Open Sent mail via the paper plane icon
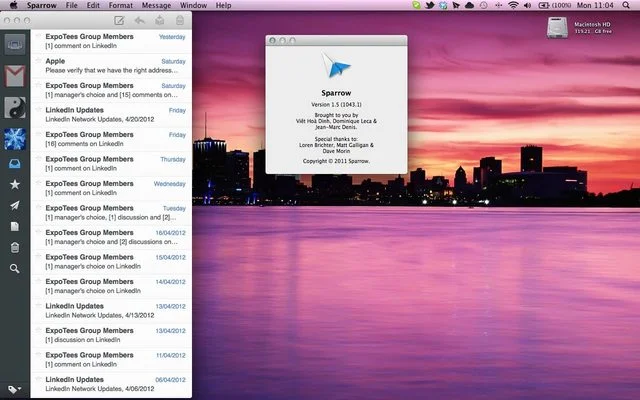640x400 pixels. [15, 205]
